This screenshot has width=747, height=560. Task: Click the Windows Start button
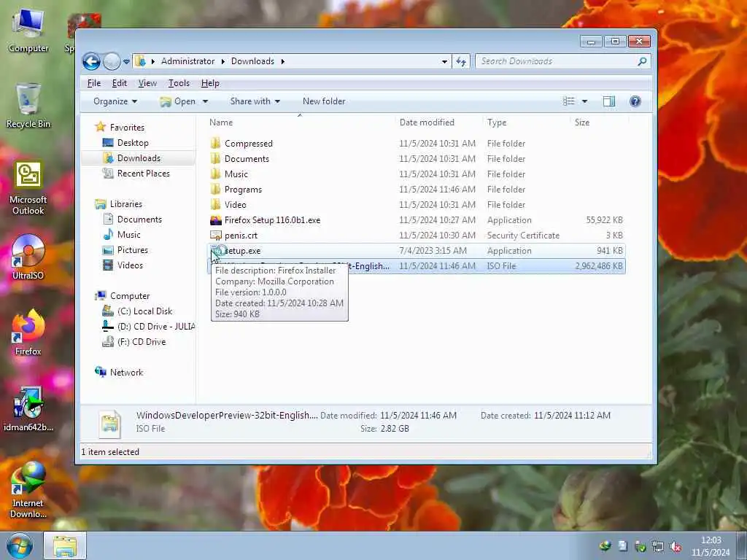(x=20, y=545)
